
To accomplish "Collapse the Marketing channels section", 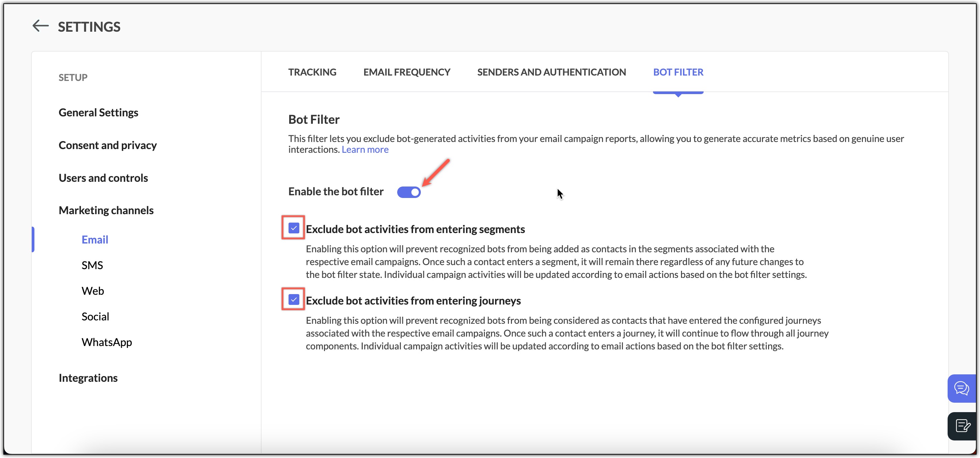I will click(x=106, y=210).
